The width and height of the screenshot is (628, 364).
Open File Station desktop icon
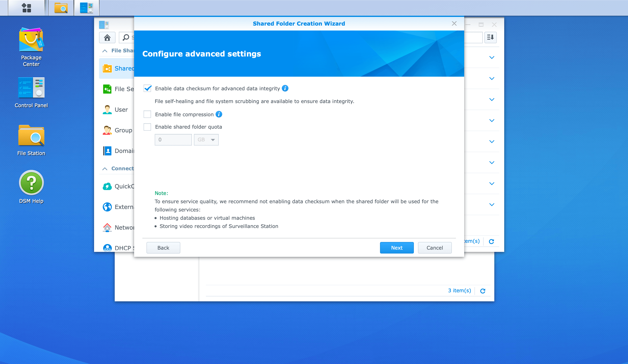[31, 140]
